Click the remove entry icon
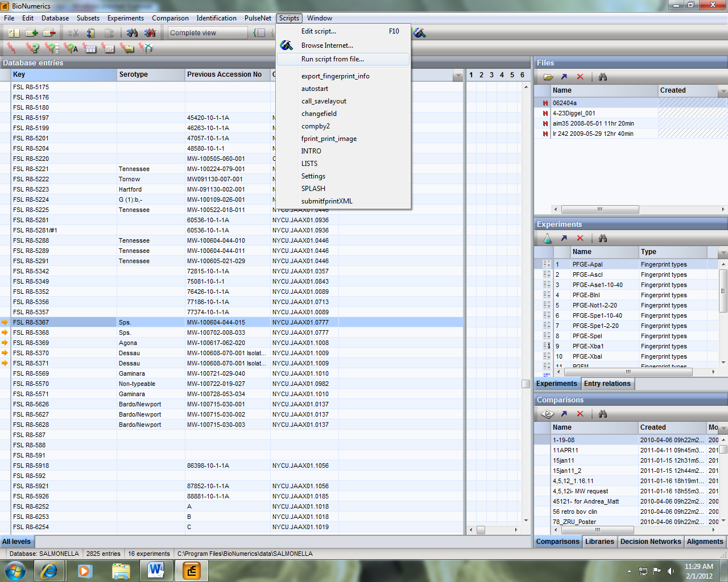Screen dimensions: 728x582 click(x=49, y=33)
